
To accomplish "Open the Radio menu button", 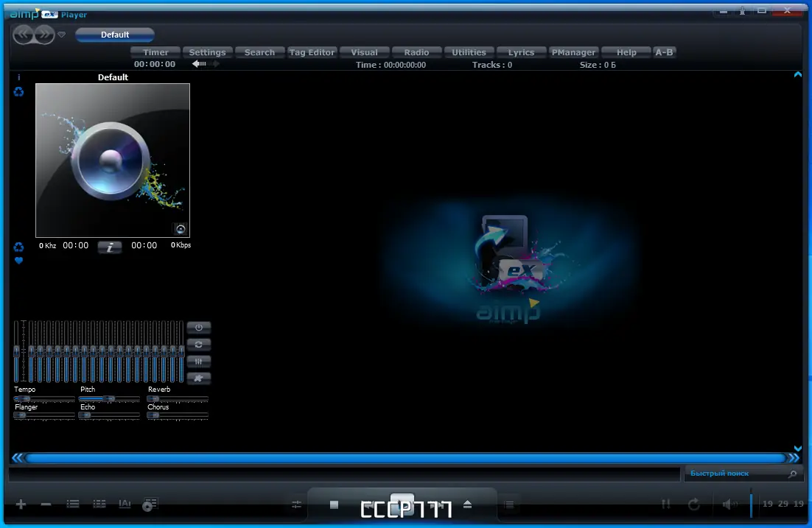I will point(416,52).
